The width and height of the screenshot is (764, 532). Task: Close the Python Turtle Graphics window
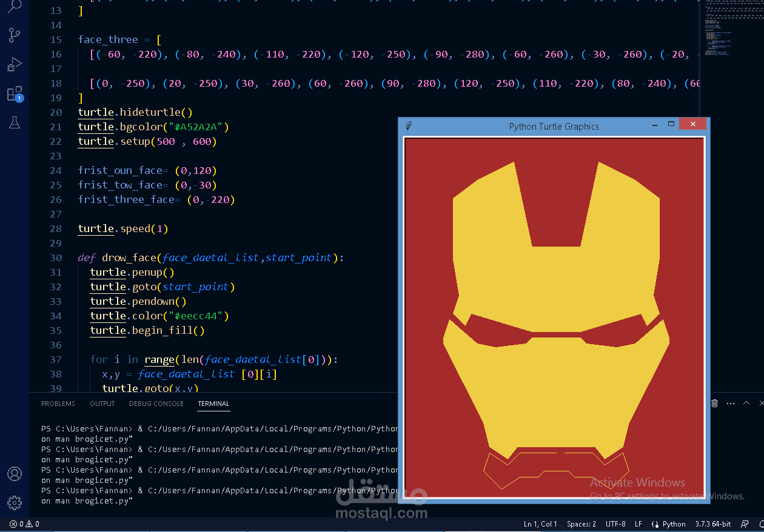coord(692,124)
